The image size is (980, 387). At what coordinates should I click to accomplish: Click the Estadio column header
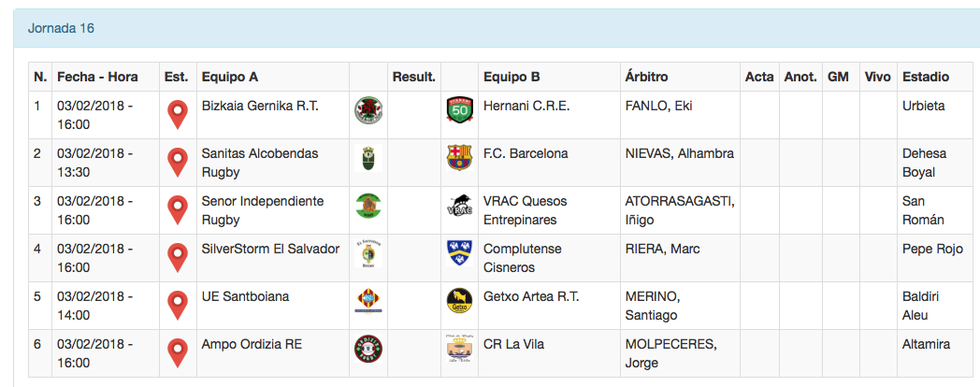(926, 77)
